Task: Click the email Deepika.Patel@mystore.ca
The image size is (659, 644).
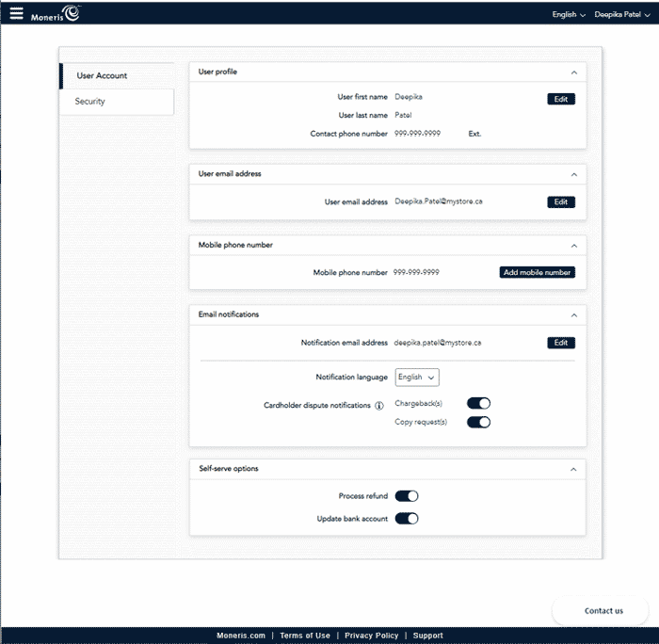Action: tap(439, 201)
